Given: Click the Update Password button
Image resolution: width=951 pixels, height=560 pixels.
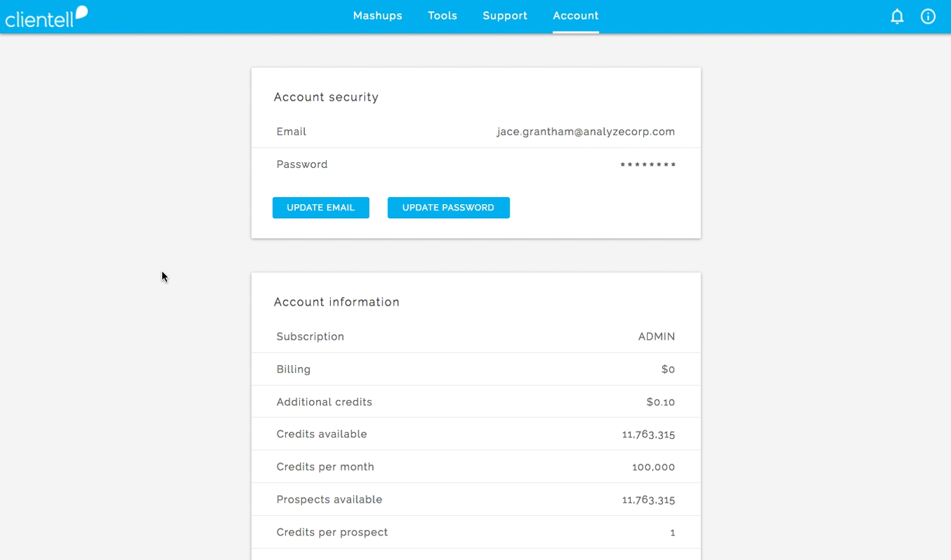Looking at the screenshot, I should [x=448, y=208].
